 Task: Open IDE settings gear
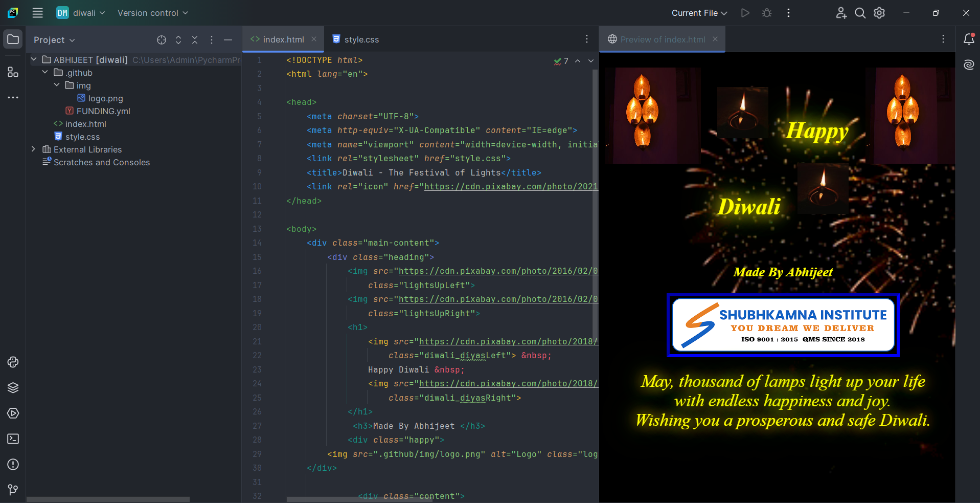879,13
